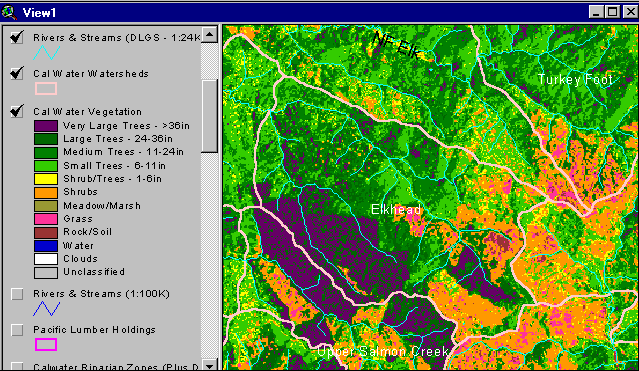
Task: Toggle off the Cal Water Vegetation layer
Action: click(x=17, y=111)
